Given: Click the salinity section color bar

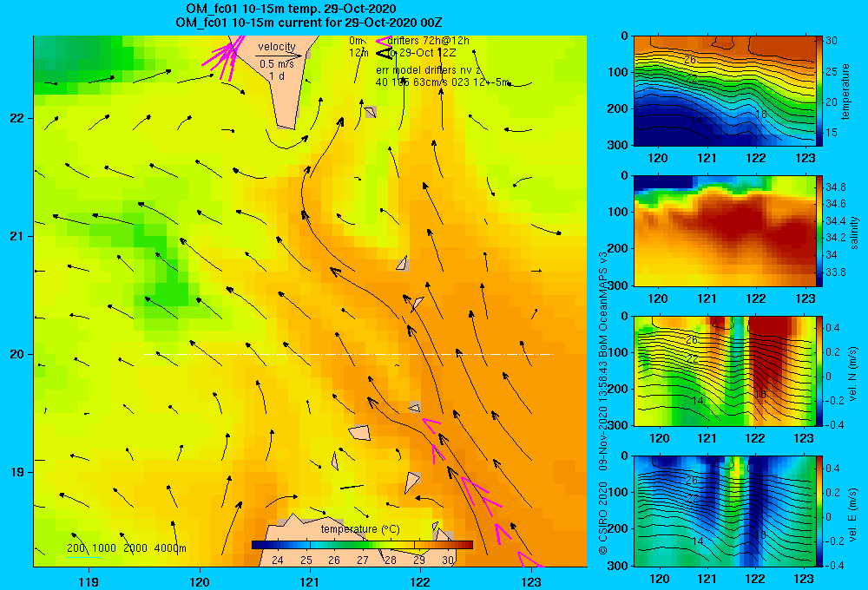Looking at the screenshot, I should pos(819,231).
